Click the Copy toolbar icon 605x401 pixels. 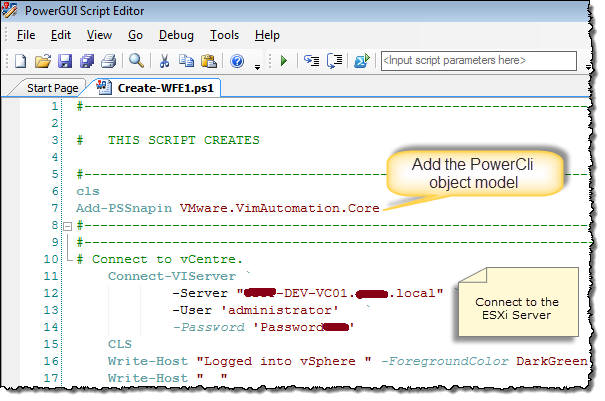click(x=187, y=61)
